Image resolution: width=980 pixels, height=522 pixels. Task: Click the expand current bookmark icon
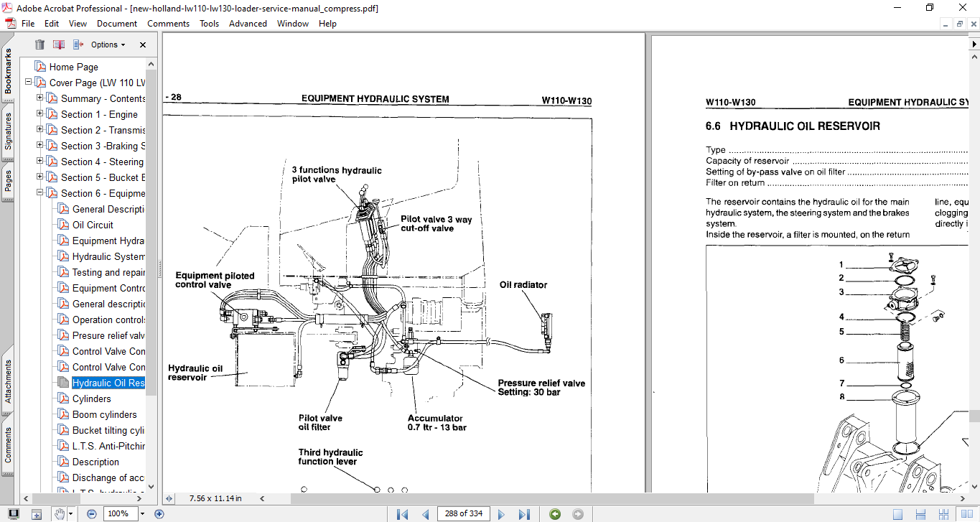(78, 45)
